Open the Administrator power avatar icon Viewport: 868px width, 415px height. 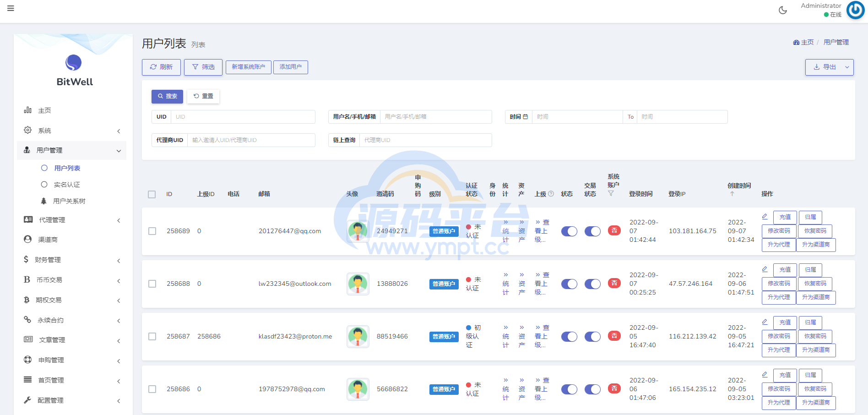855,10
